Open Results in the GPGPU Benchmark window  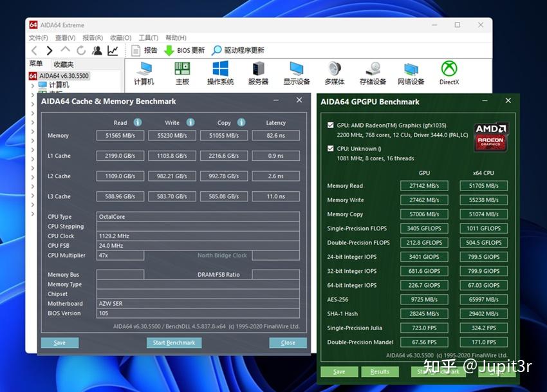(380, 372)
